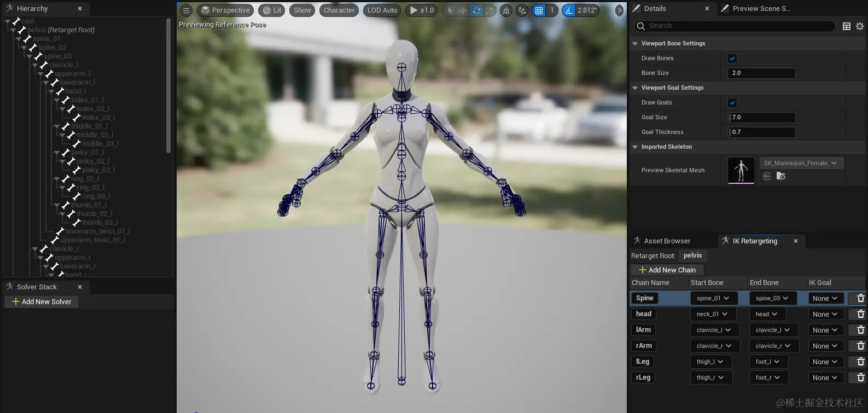Viewport: 868px width, 413px height.
Task: Click the Goal Thickness slider value 0.7
Action: pyautogui.click(x=761, y=132)
